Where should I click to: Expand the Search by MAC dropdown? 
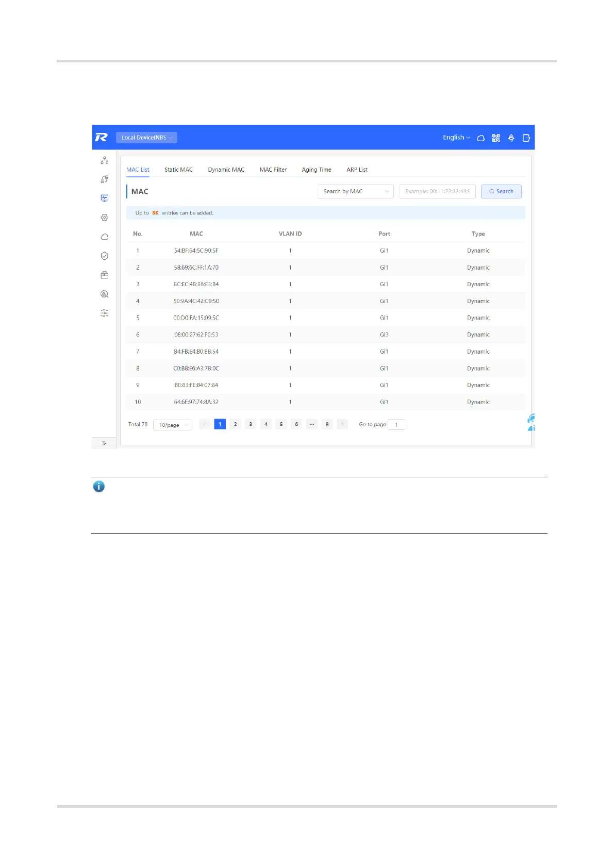tap(356, 191)
